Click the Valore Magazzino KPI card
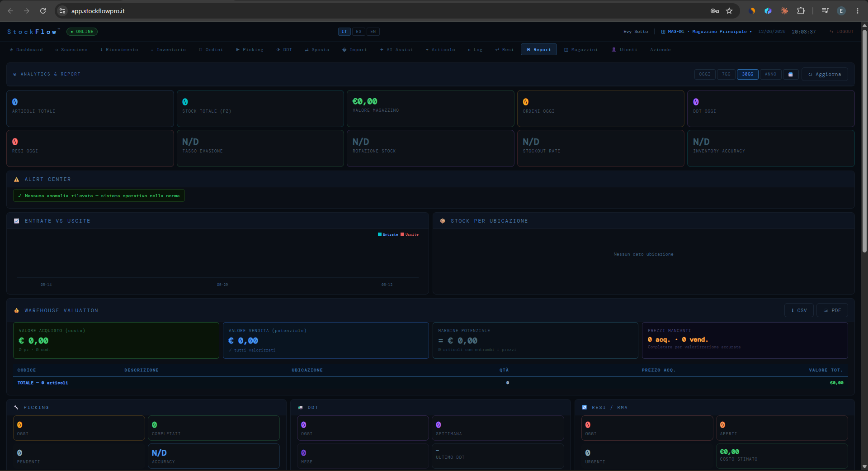Viewport: 868px width, 471px height. 430,109
